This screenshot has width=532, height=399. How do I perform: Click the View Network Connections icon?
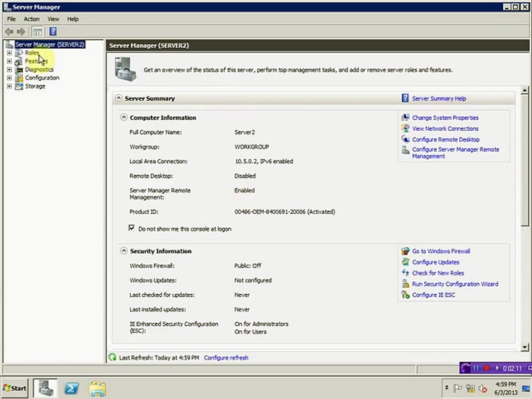point(406,128)
